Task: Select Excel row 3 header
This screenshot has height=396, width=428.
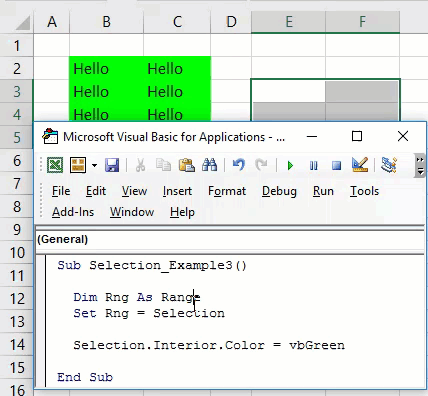Action: click(17, 91)
